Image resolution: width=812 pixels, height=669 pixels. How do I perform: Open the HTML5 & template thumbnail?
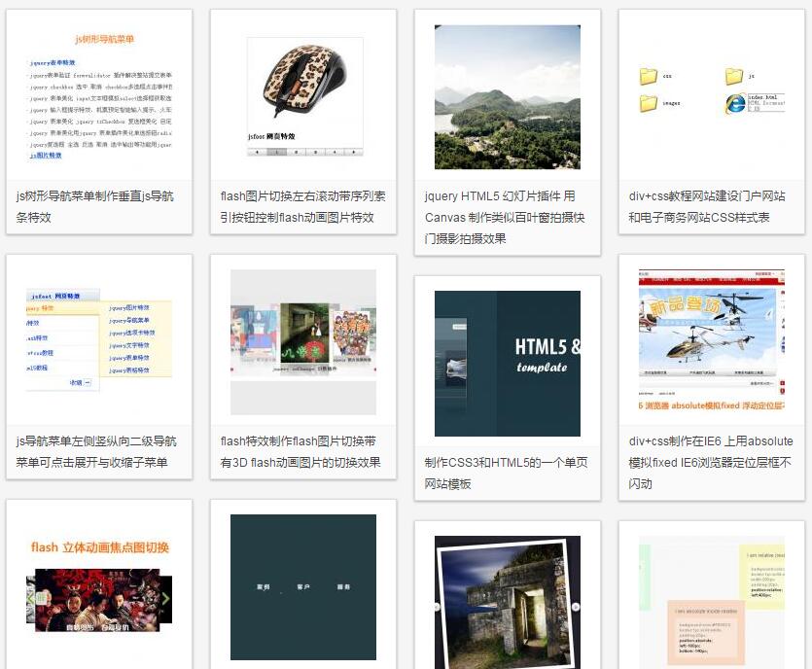507,363
